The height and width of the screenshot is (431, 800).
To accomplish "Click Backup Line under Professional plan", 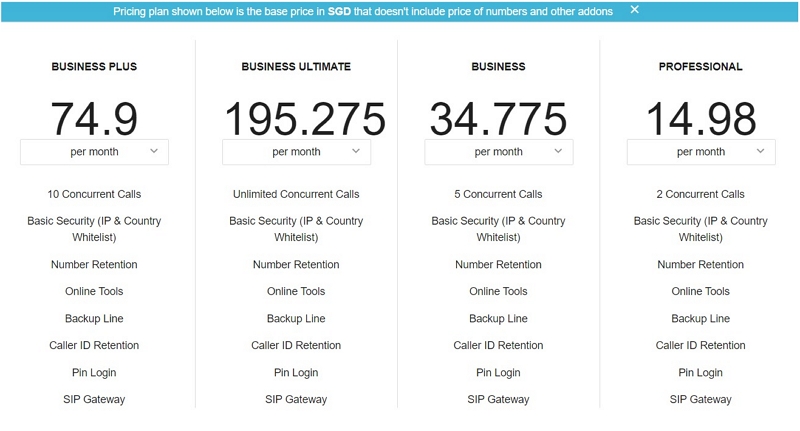I will pyautogui.click(x=701, y=318).
